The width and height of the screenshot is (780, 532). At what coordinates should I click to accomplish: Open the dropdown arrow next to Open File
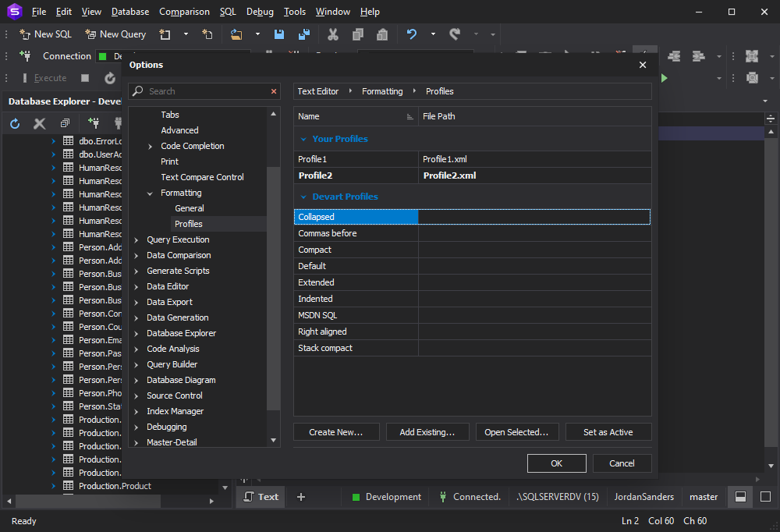tap(257, 34)
